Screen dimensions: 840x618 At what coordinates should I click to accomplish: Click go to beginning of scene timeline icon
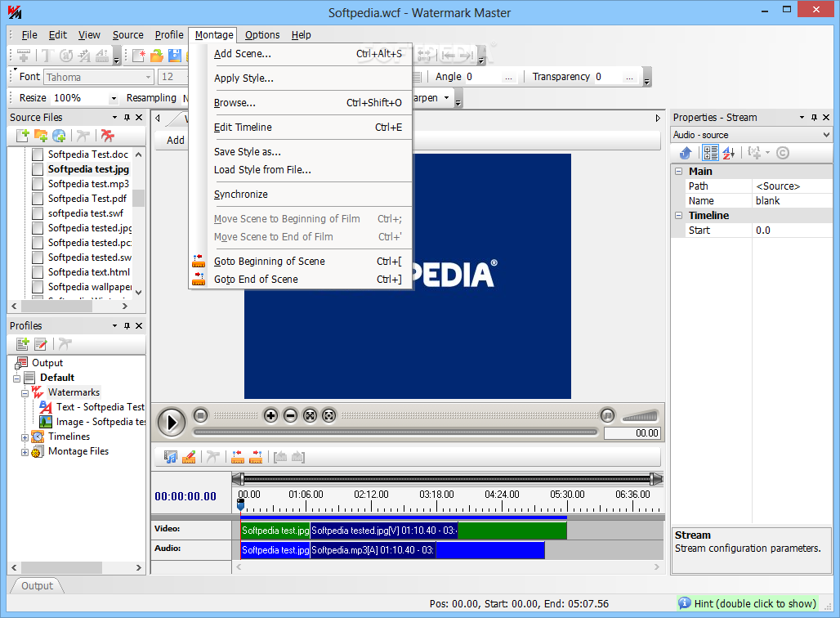[x=238, y=457]
